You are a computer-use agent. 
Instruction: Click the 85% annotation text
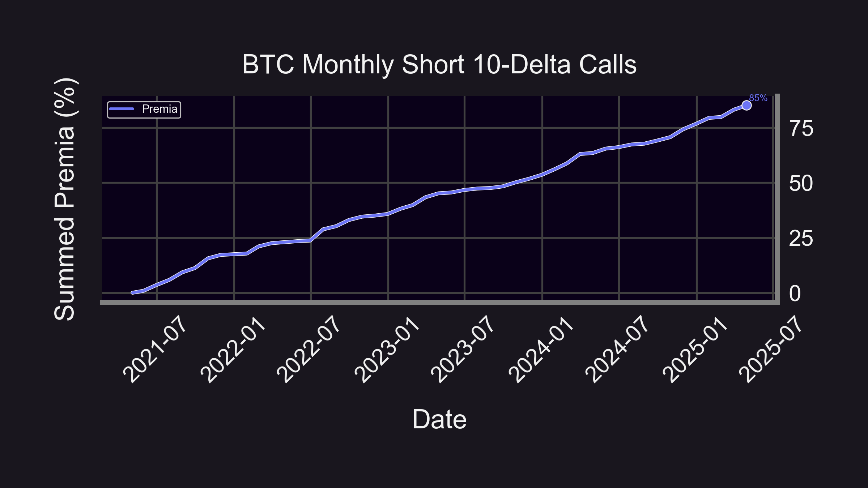tap(758, 98)
